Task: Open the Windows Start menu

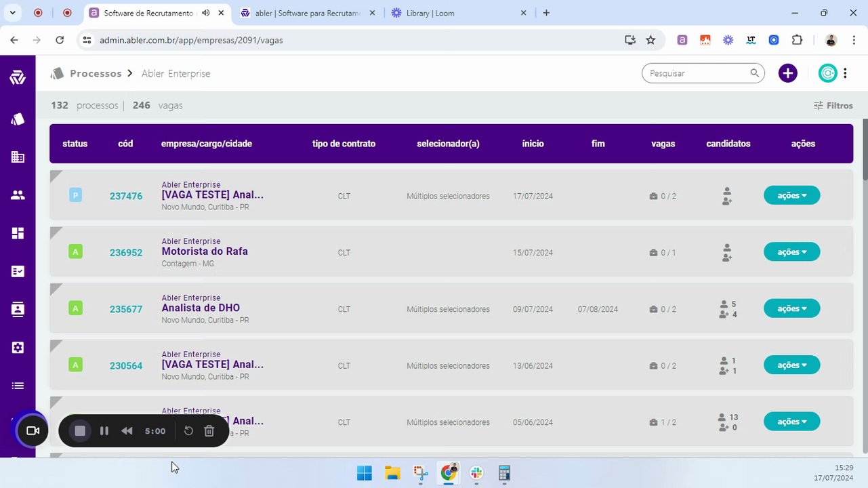Action: [x=364, y=472]
